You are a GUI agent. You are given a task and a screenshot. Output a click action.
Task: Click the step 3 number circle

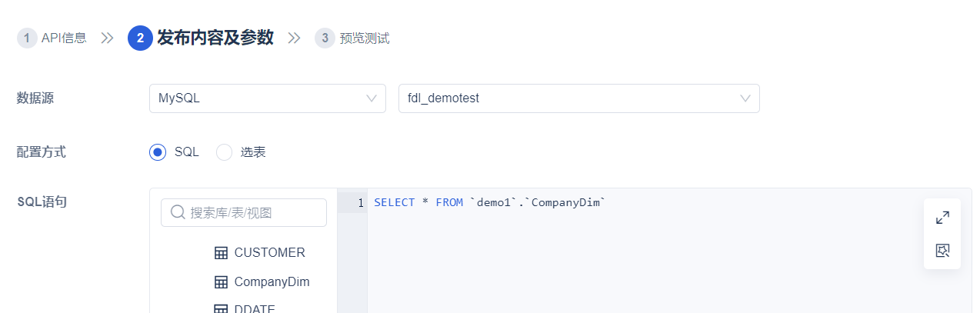point(325,38)
